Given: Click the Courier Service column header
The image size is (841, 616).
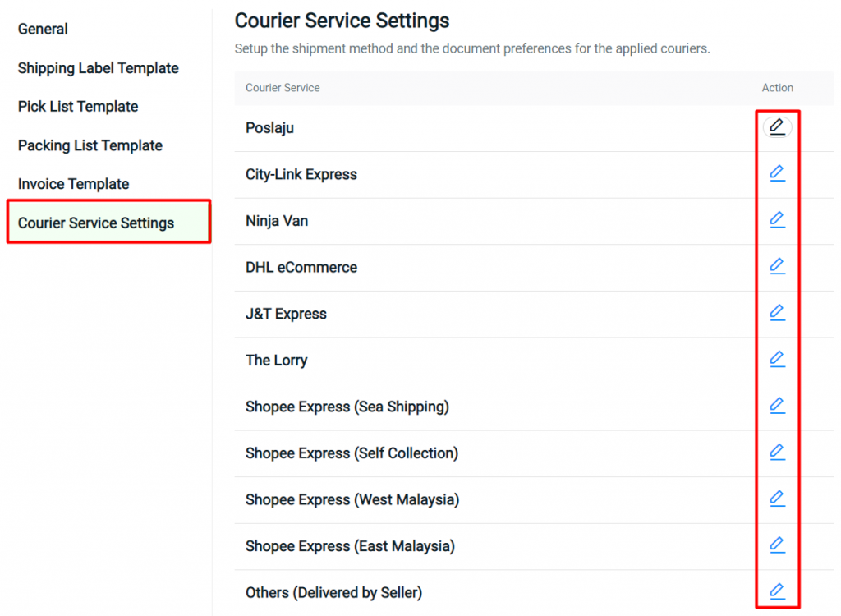Looking at the screenshot, I should coord(283,88).
